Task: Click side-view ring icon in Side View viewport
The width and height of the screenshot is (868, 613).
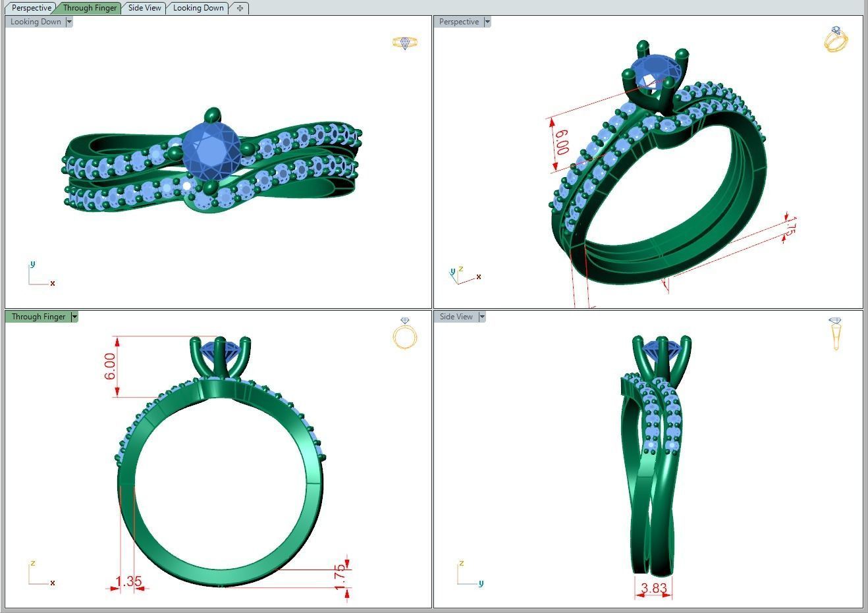Action: (836, 334)
